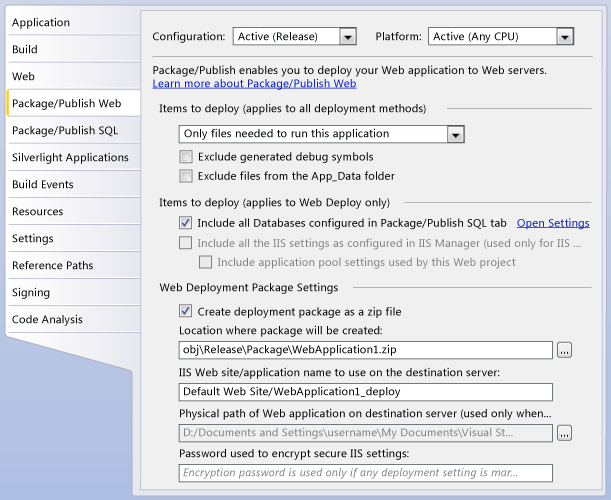Browse for package location with ellipsis button
Screen dimensions: 611x500
point(565,350)
